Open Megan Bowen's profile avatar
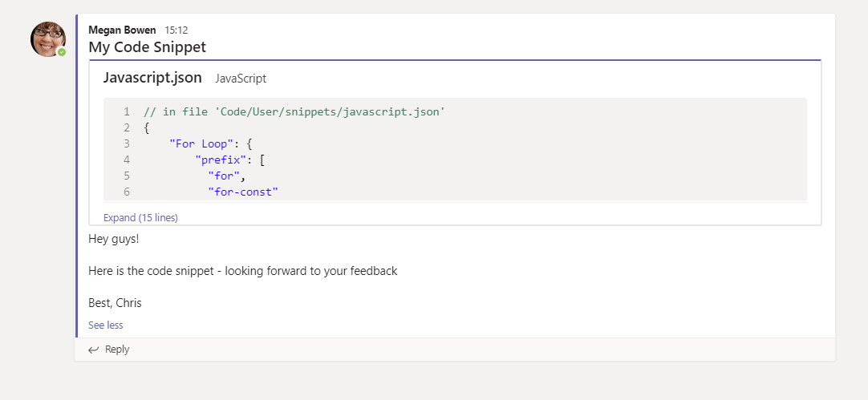 point(48,38)
